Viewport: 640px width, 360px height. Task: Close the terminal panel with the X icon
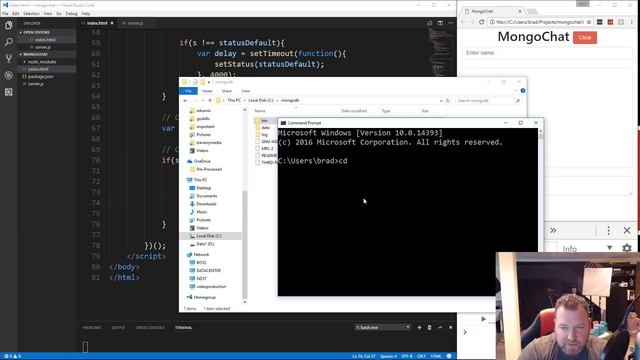(451, 327)
